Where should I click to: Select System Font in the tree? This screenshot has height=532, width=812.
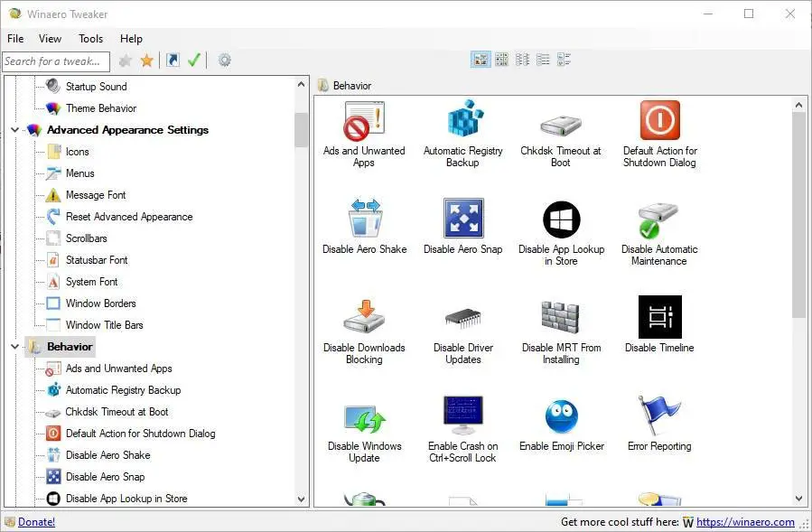91,283
